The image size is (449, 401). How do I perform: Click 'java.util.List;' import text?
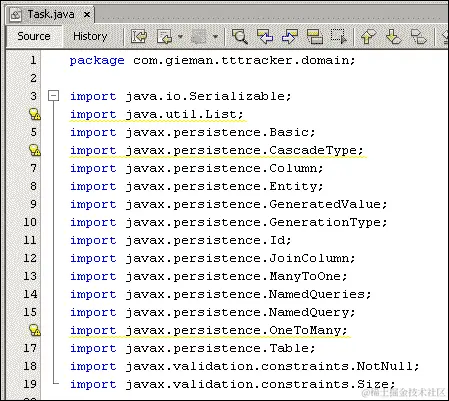coord(184,114)
